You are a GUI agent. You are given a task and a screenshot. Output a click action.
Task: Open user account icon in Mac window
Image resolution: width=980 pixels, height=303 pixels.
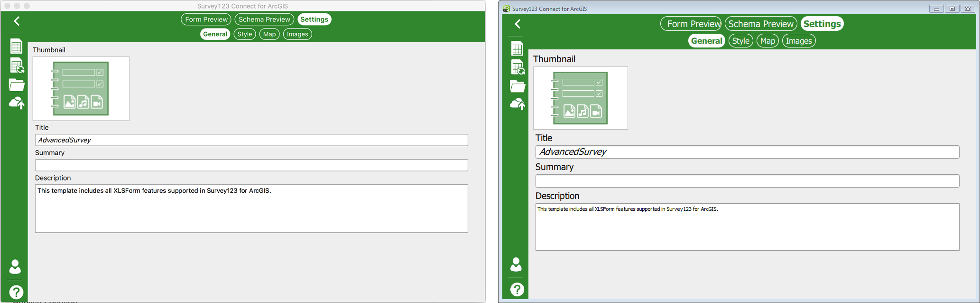(15, 266)
